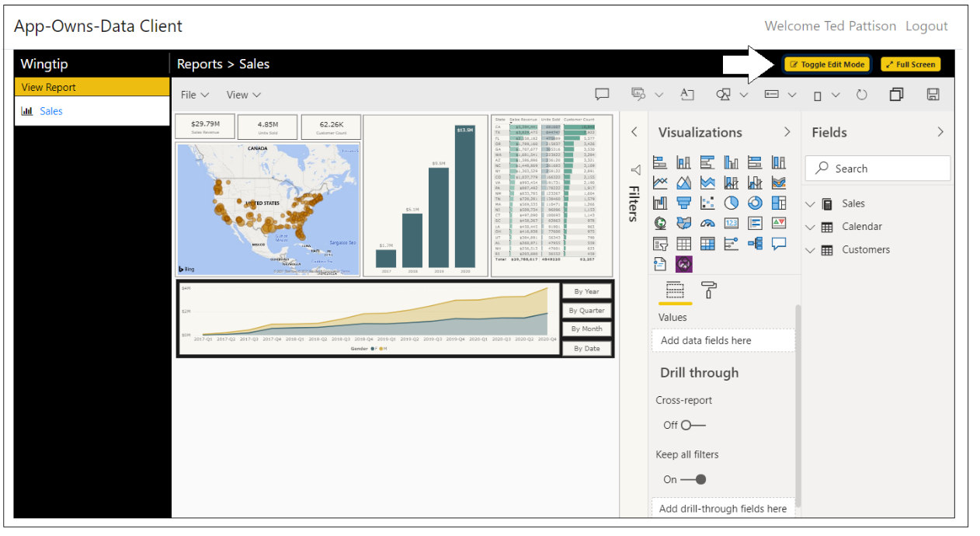Select the funnel chart visual
This screenshot has height=536, width=980.
(683, 203)
